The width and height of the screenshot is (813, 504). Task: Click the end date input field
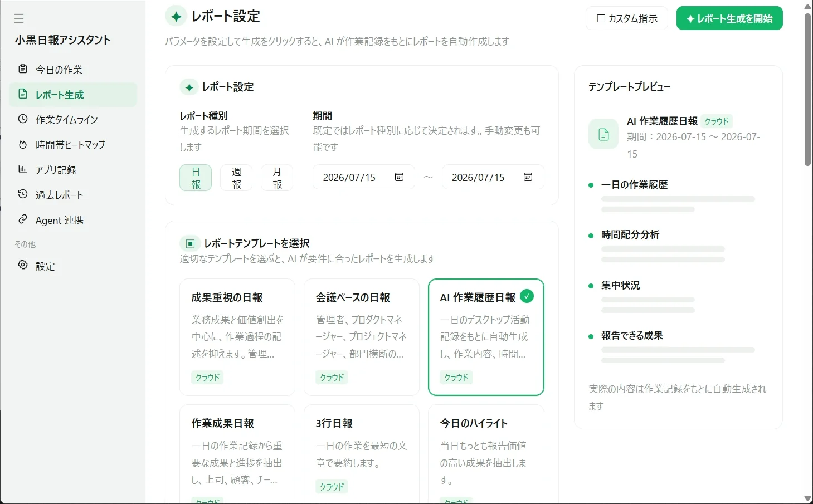click(493, 177)
